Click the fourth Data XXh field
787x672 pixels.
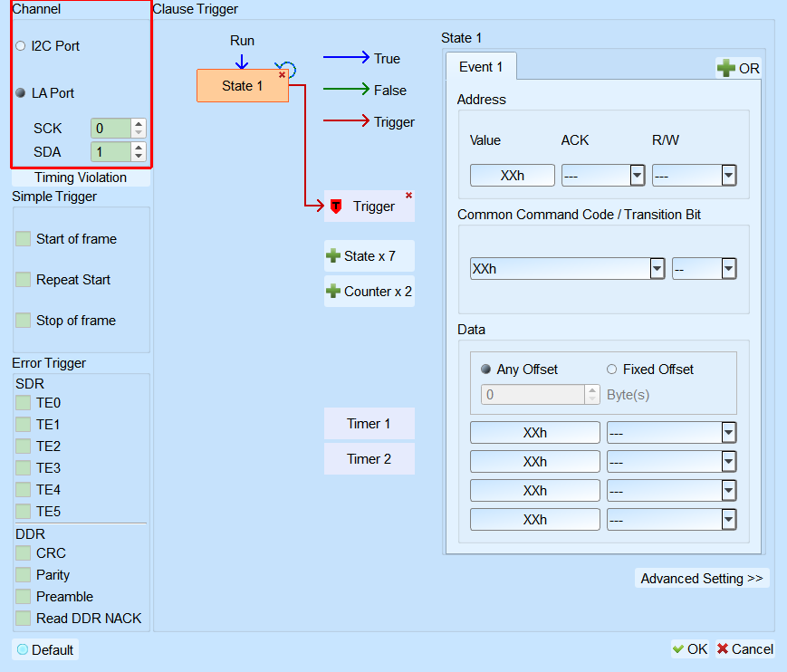tap(535, 520)
